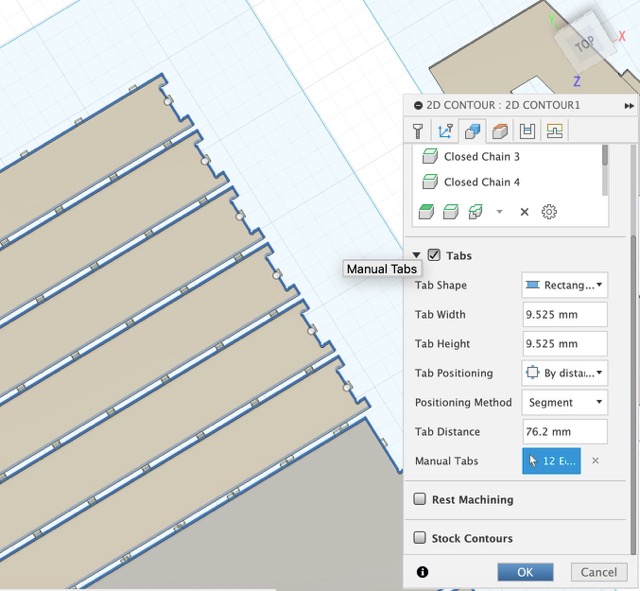Select Closed Chain 3 in list
Viewport: 640px width, 591px height.
[481, 157]
